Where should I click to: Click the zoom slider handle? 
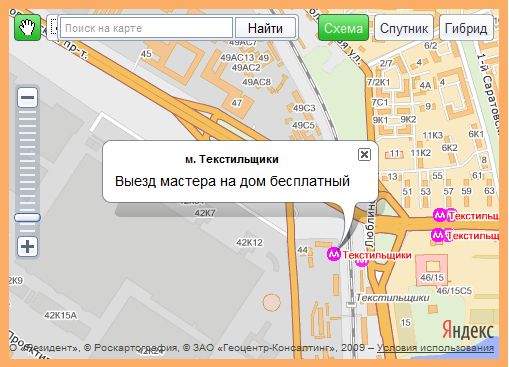coord(27,218)
